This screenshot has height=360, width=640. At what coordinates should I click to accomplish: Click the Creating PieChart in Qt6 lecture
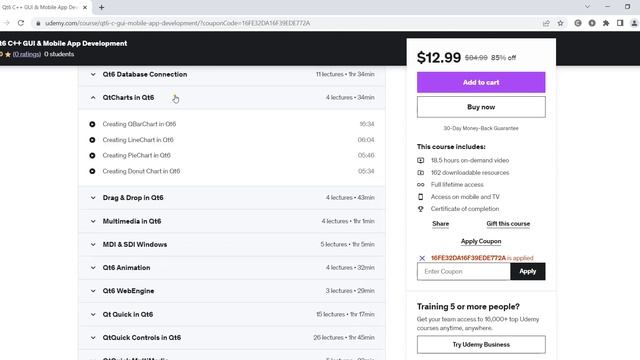pyautogui.click(x=137, y=156)
